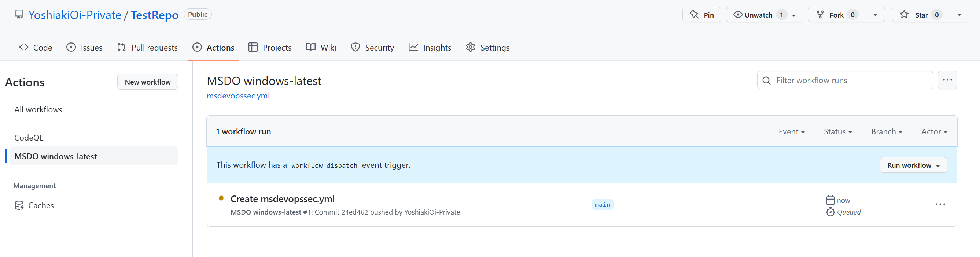Open repository Settings gear icon
This screenshot has height=257, width=980.
tap(470, 47)
